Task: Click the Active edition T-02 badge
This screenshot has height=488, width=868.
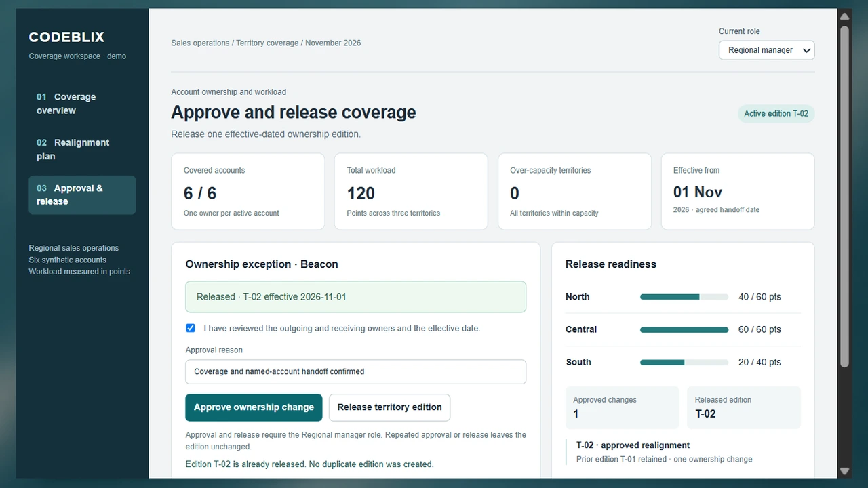Action: tap(776, 114)
